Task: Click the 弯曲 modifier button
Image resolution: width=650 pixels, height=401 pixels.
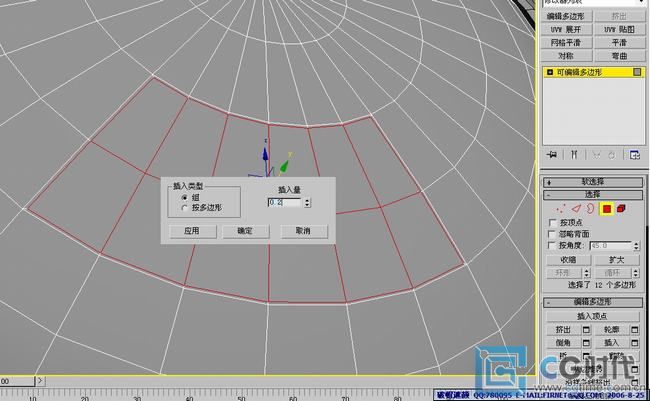Action: pyautogui.click(x=619, y=56)
